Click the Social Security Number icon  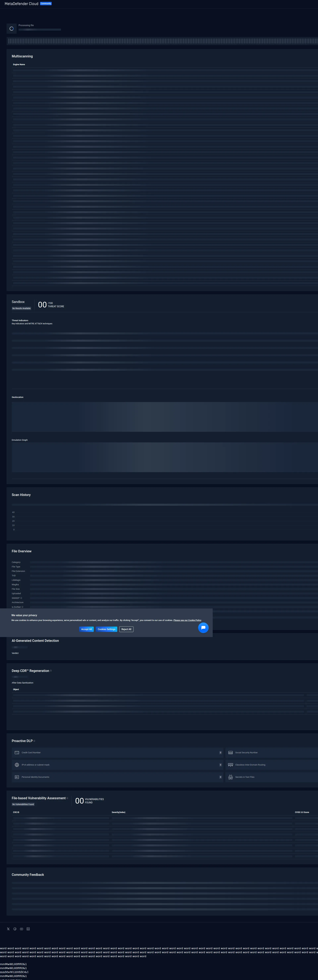coord(230,752)
